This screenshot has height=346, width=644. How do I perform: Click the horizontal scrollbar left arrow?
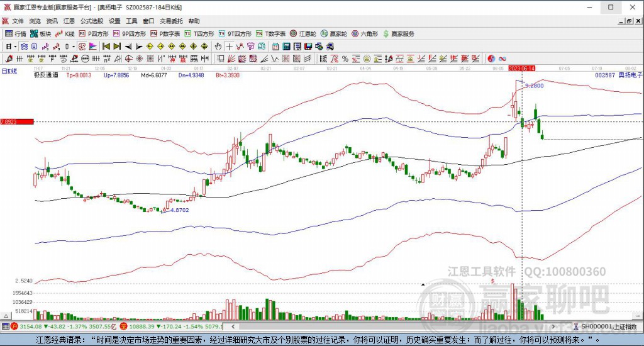coord(233,326)
